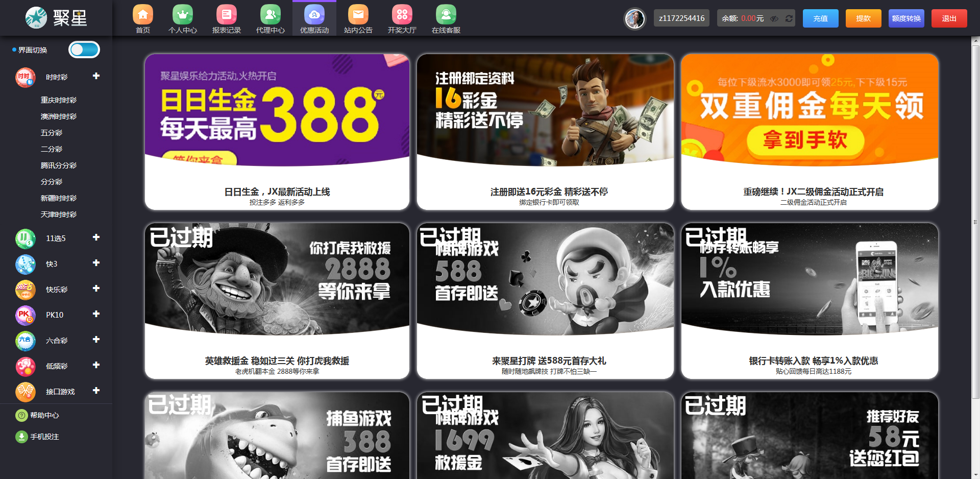Click the 退出 logout button
The image size is (980, 479).
949,18
